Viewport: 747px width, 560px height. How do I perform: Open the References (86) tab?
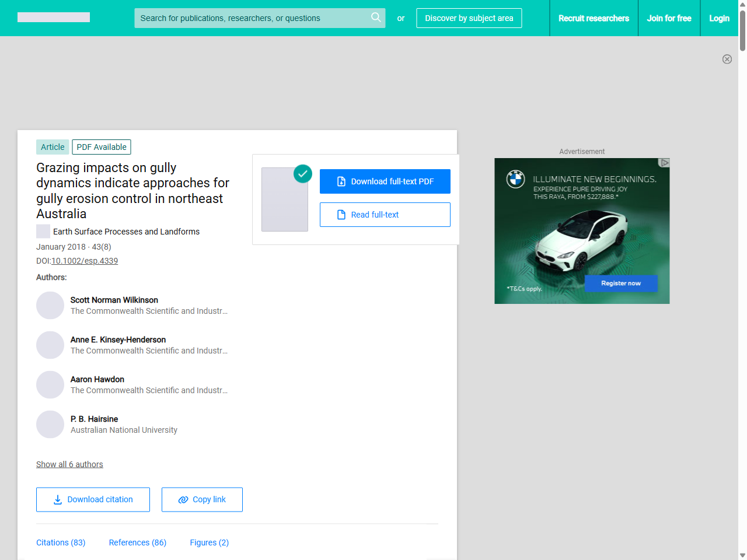(x=138, y=542)
